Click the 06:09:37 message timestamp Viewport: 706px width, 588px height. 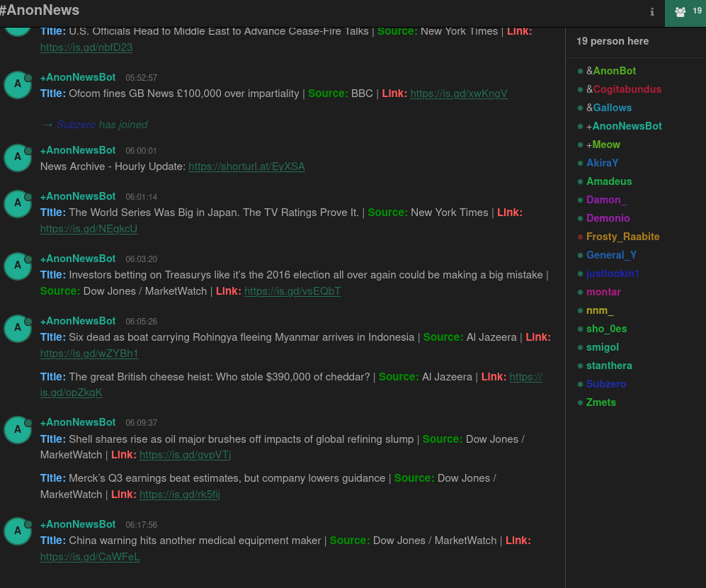(x=141, y=423)
